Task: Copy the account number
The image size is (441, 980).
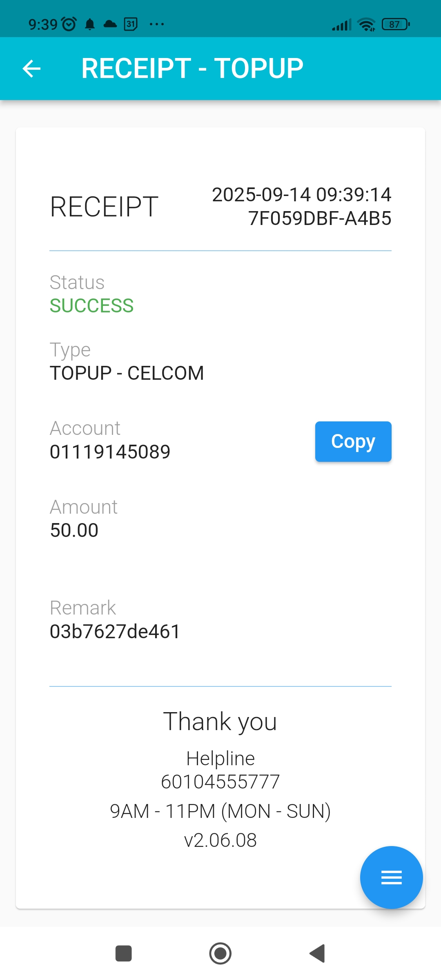Action: click(353, 441)
